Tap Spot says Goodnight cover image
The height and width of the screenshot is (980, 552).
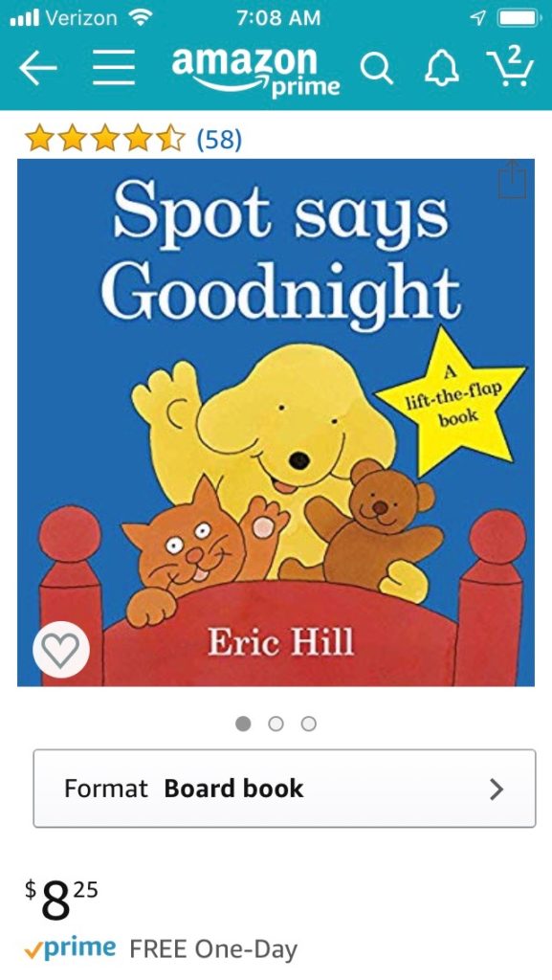276,422
